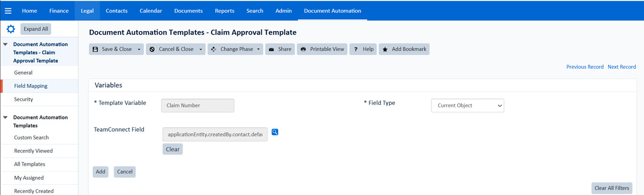Click the Template Variable input field
This screenshot has height=195, width=644.
click(x=197, y=105)
